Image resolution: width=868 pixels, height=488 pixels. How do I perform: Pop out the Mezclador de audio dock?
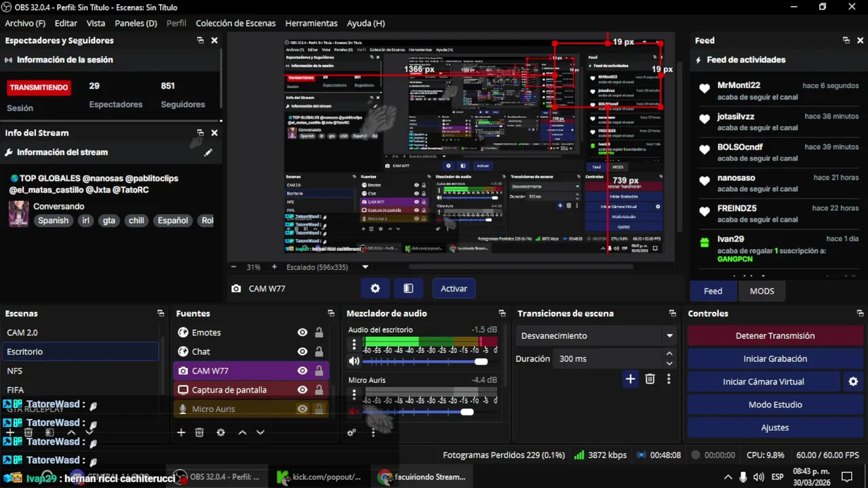point(502,313)
